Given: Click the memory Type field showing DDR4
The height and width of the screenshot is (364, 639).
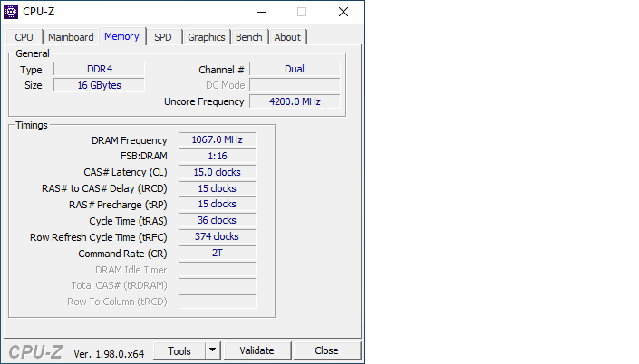Looking at the screenshot, I should pos(99,69).
